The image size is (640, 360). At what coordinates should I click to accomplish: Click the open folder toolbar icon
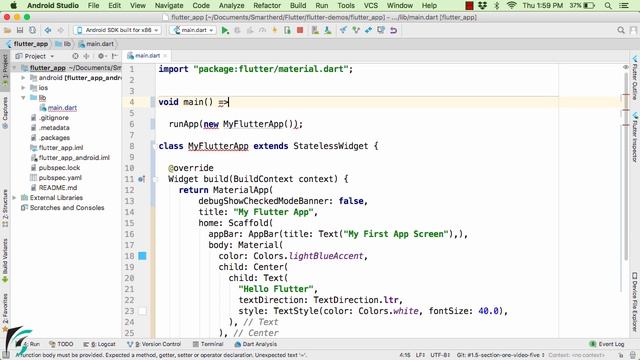(7, 30)
